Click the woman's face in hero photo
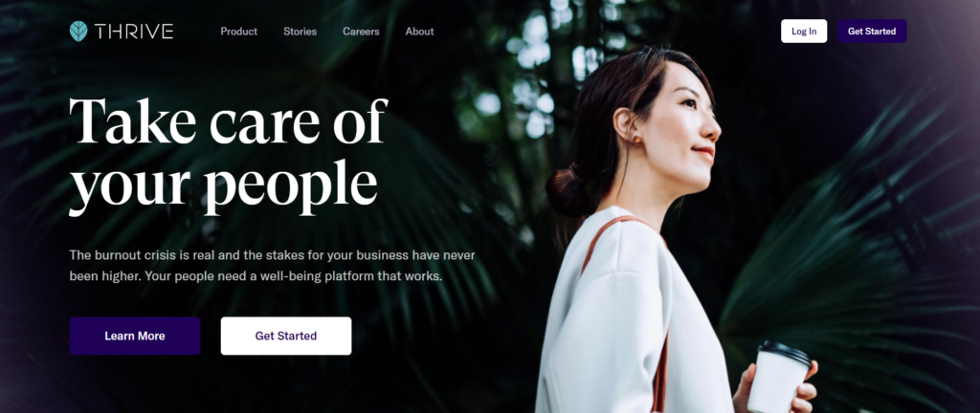This screenshot has height=413, width=980. point(684,125)
